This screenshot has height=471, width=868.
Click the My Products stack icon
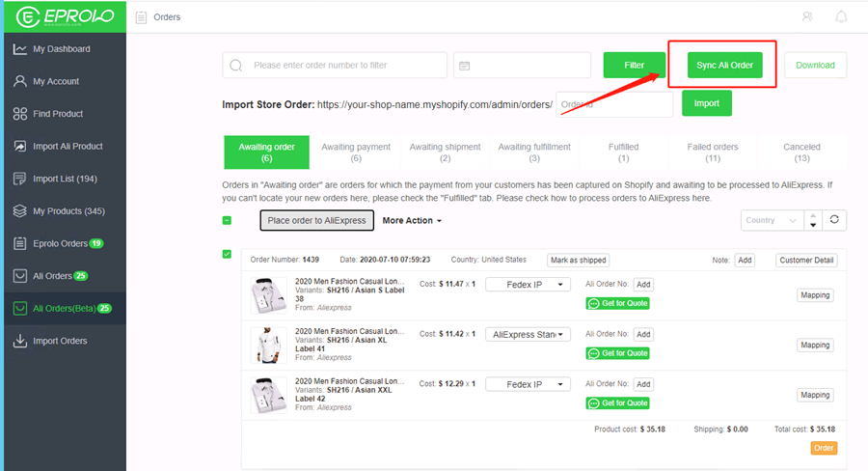click(x=20, y=211)
